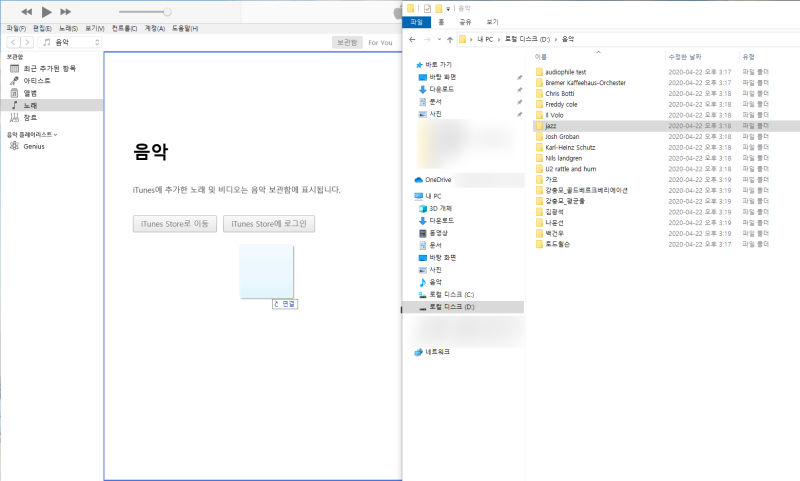Image resolution: width=800 pixels, height=481 pixels.
Task: Sort files by the 수정한 날짜 column header
Action: tap(685, 57)
